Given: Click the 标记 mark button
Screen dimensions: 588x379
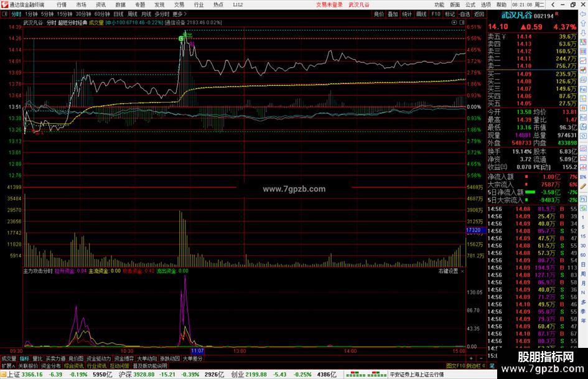Looking at the screenshot, I should point(450,14).
